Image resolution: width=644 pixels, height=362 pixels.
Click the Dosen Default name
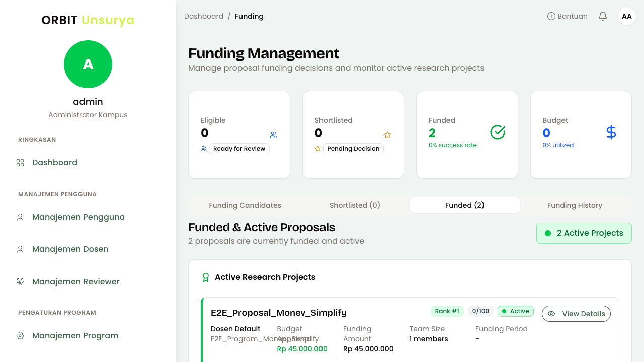pos(235,329)
